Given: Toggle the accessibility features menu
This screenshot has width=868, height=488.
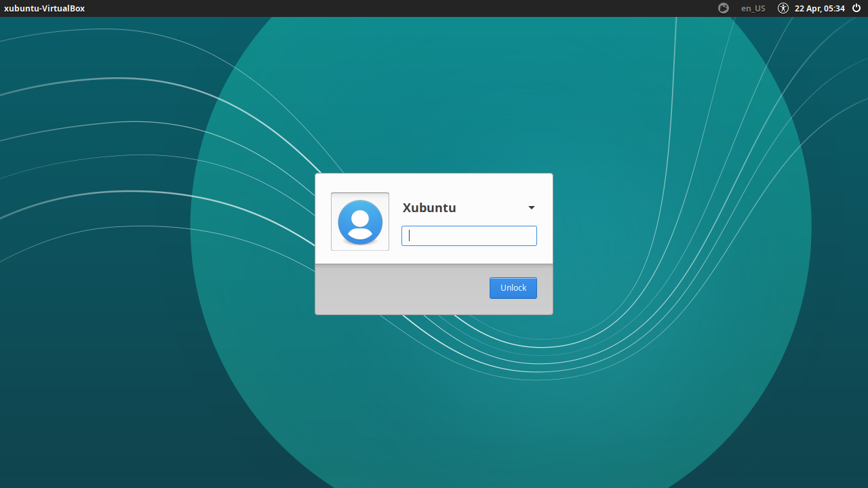Looking at the screenshot, I should pos(783,8).
